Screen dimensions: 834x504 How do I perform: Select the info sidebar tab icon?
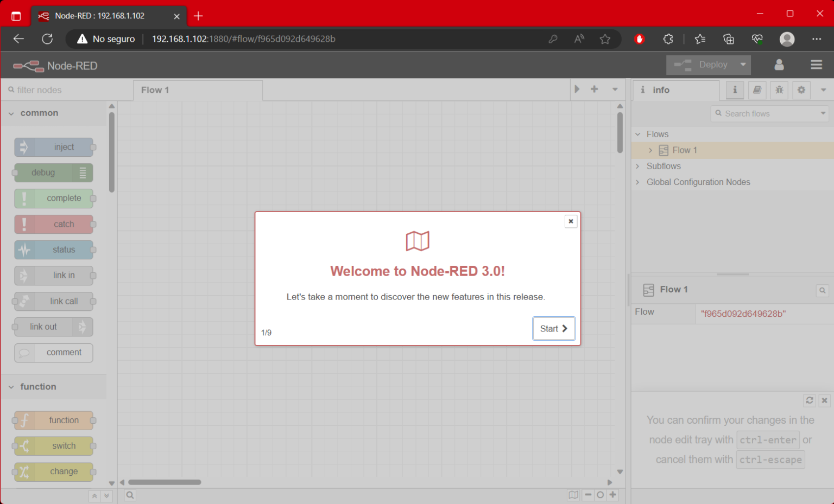(734, 90)
